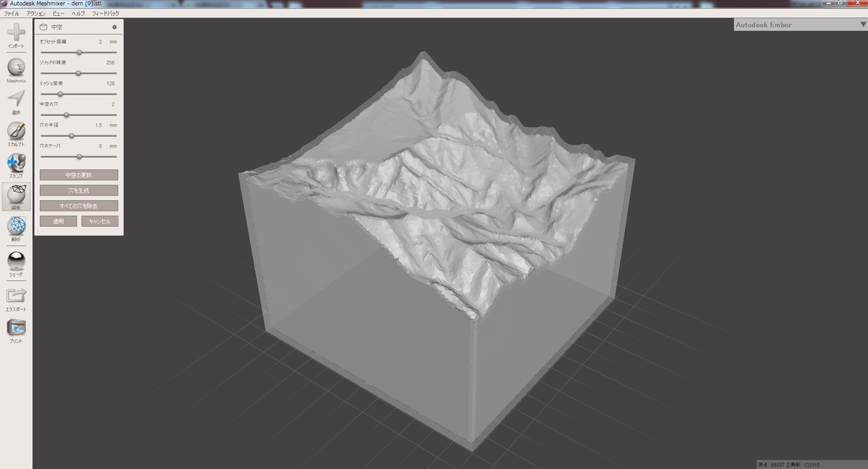Activate the Select (選択) arrow tool
868x469 pixels.
[16, 102]
